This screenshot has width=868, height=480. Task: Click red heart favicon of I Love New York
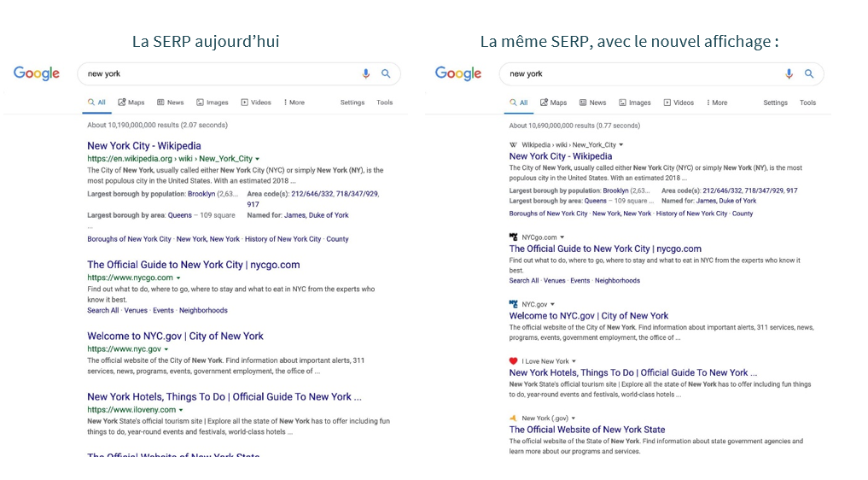point(513,360)
